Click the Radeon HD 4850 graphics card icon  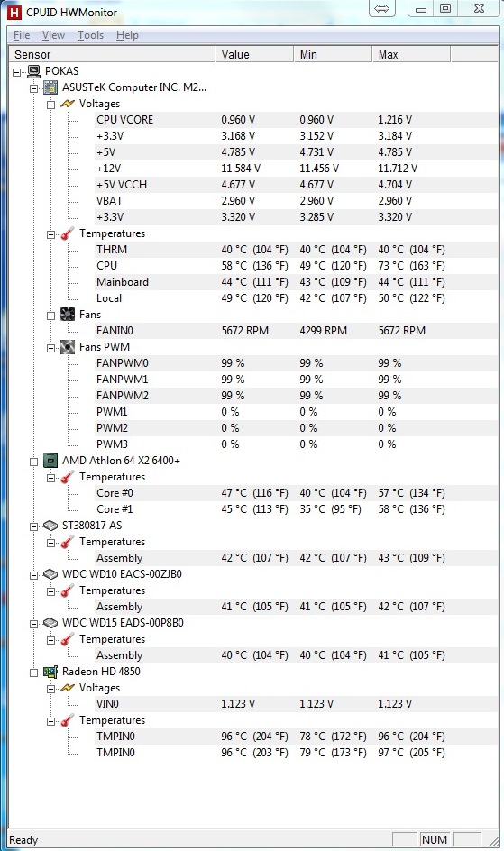(x=50, y=672)
